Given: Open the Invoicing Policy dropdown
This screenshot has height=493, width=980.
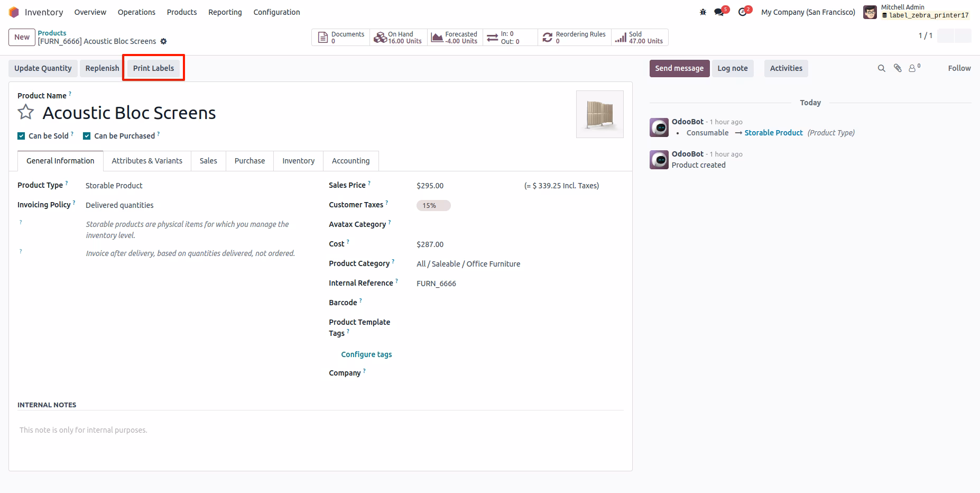Looking at the screenshot, I should click(x=197, y=205).
